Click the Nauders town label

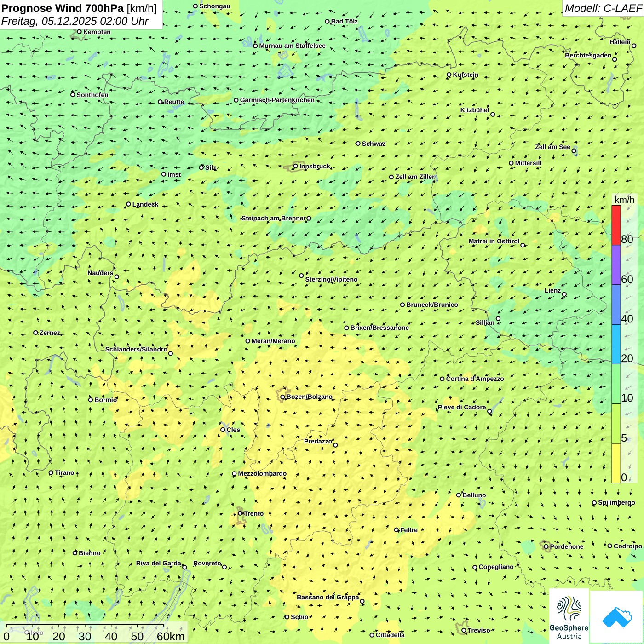coord(100,273)
